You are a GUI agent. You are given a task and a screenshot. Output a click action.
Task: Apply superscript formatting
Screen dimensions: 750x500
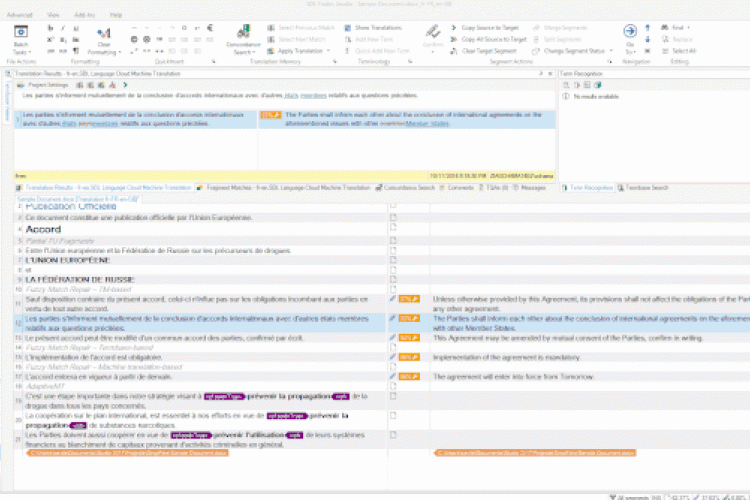(50, 40)
